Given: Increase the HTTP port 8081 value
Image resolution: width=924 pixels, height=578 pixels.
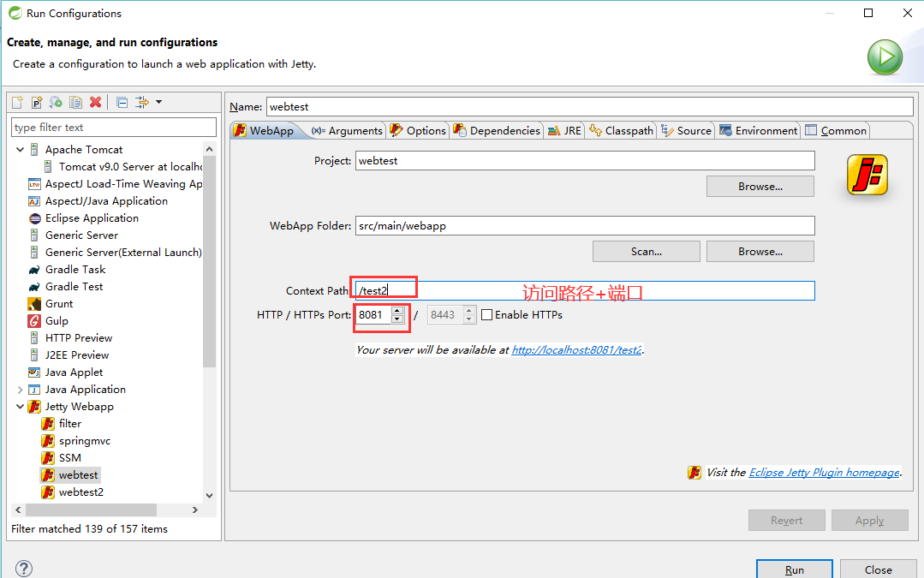Looking at the screenshot, I should click(x=397, y=311).
